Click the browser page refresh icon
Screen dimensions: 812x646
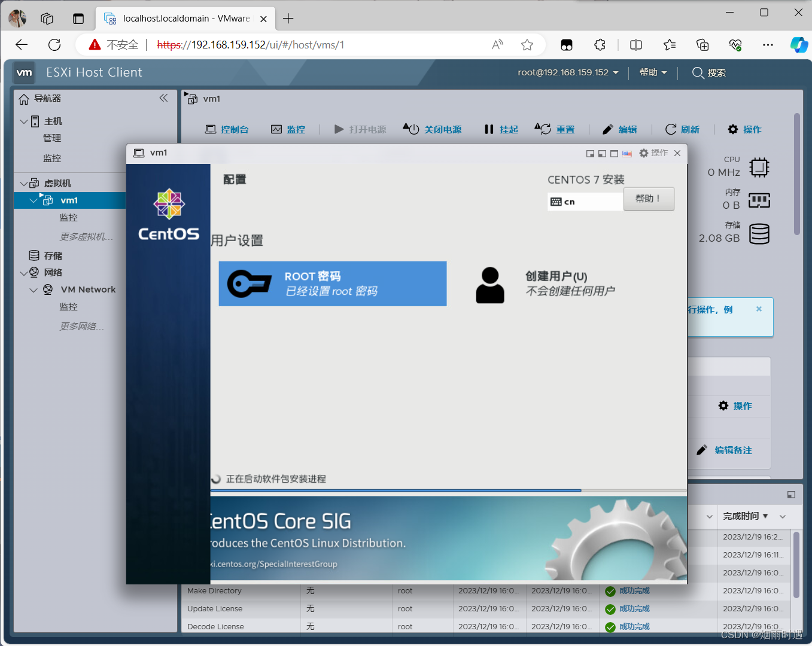54,45
